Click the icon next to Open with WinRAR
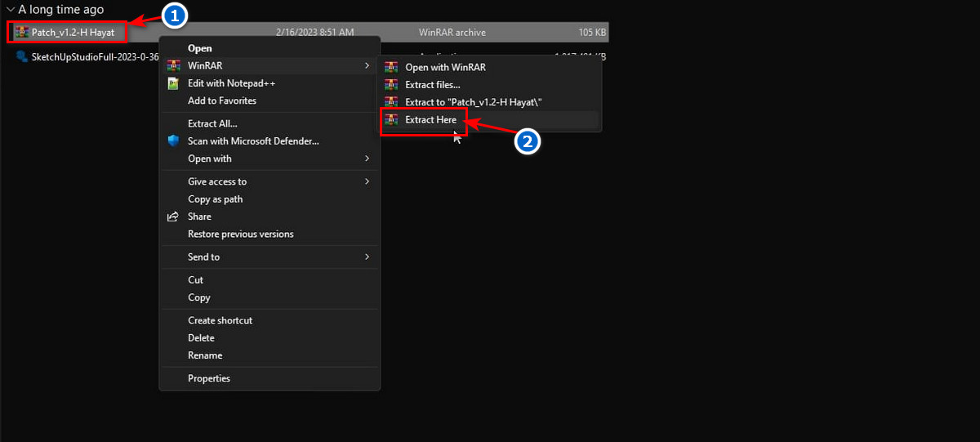The image size is (980, 442). 391,67
